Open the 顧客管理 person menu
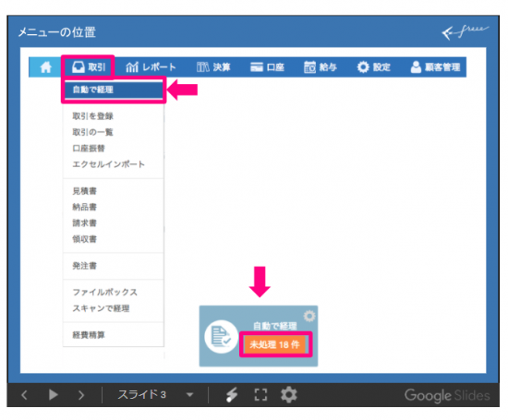 [435, 67]
